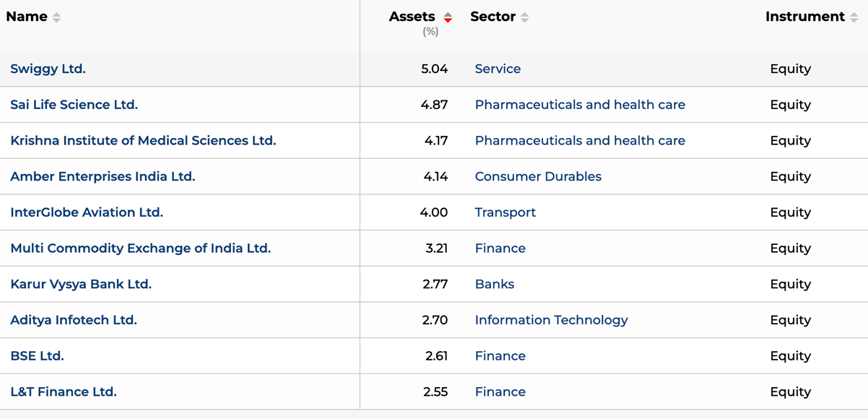Screen dimensions: 868x419
Task: Open Multi Commodity Exchange of India link
Action: tap(140, 249)
